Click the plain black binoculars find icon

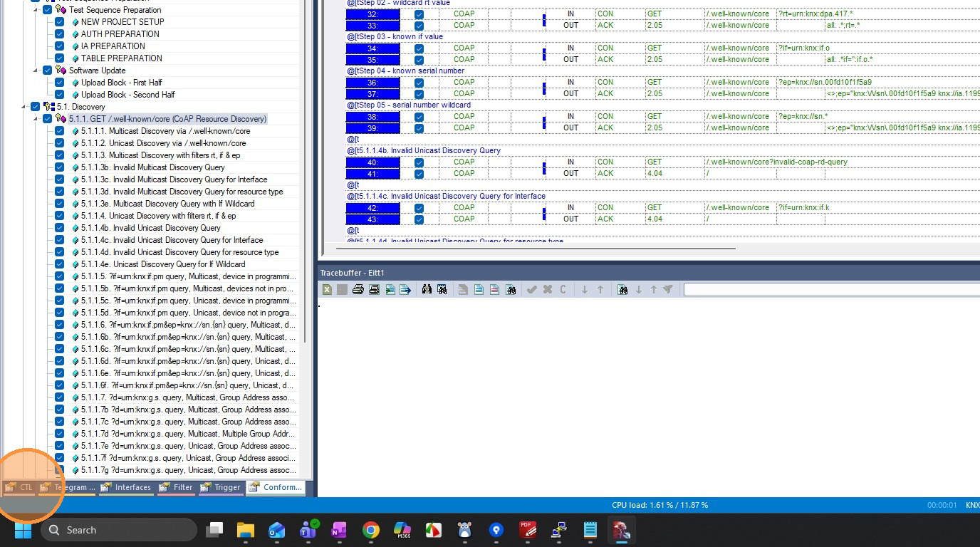427,289
